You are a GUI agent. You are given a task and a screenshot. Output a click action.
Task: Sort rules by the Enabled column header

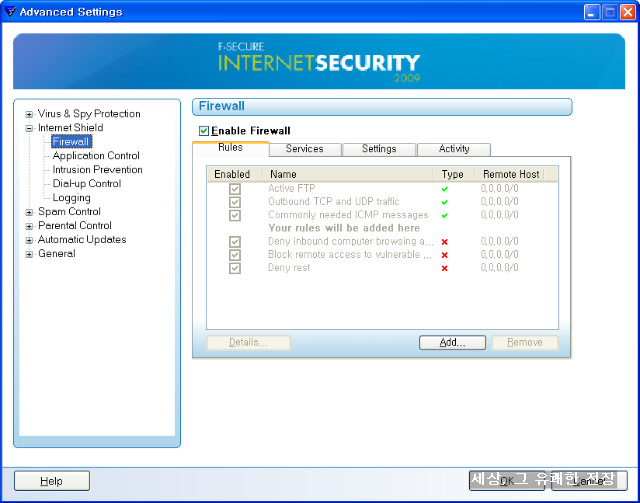(x=234, y=174)
